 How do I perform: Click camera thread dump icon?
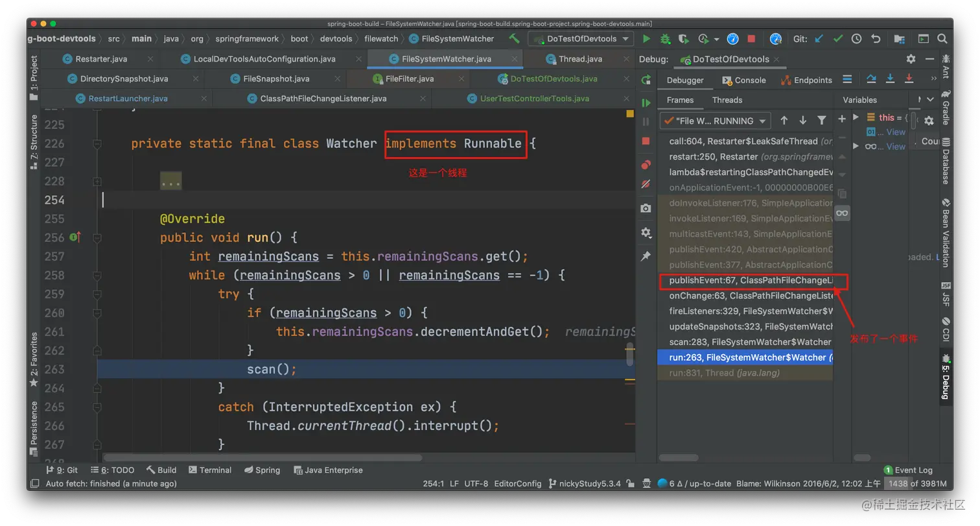point(646,208)
